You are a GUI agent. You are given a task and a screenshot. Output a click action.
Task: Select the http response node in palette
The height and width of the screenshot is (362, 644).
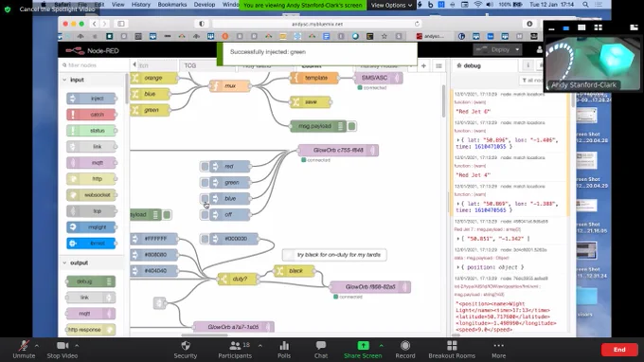point(90,330)
